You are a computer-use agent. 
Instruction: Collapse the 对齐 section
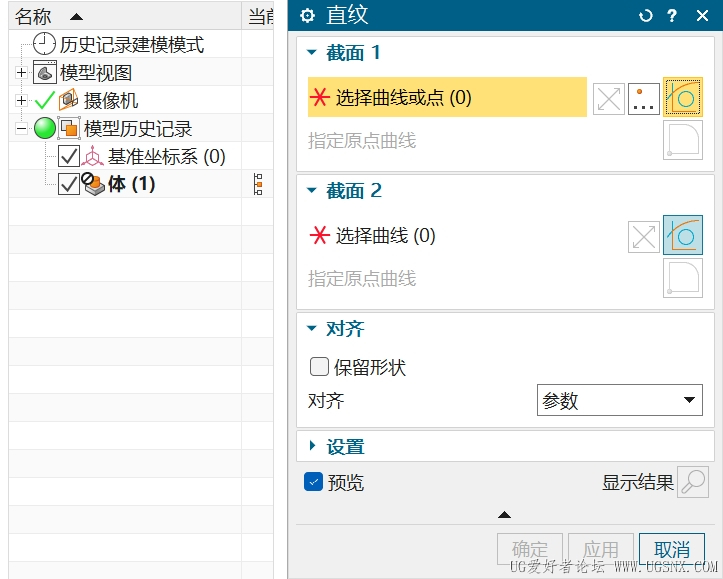click(x=312, y=328)
